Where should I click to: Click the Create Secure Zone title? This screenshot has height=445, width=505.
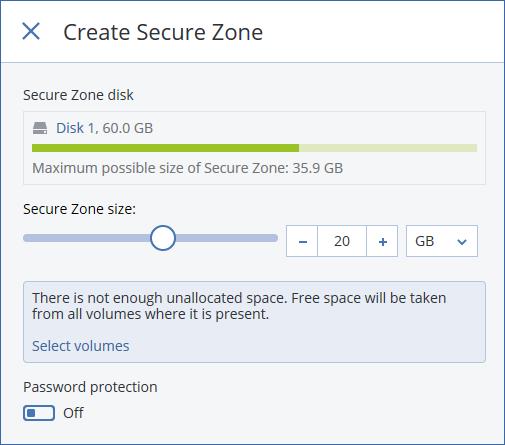(163, 32)
